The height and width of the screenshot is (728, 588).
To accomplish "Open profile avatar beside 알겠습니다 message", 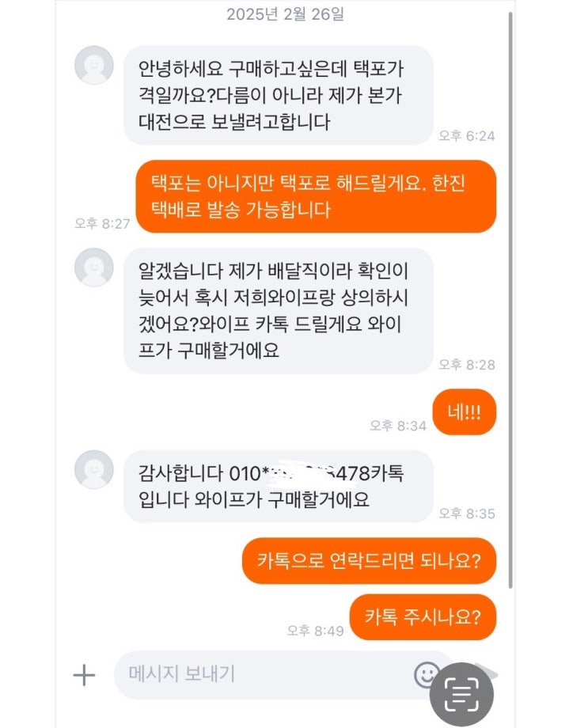I will pyautogui.click(x=94, y=267).
